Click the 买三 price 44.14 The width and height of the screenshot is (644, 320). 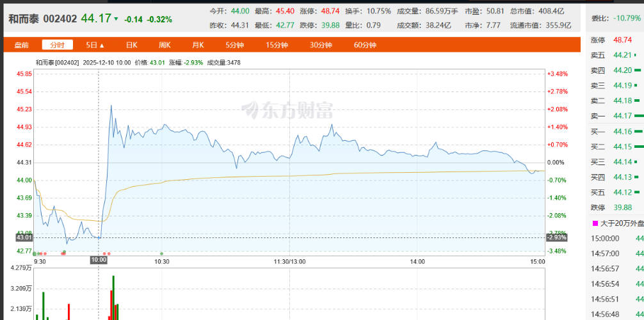pos(623,161)
